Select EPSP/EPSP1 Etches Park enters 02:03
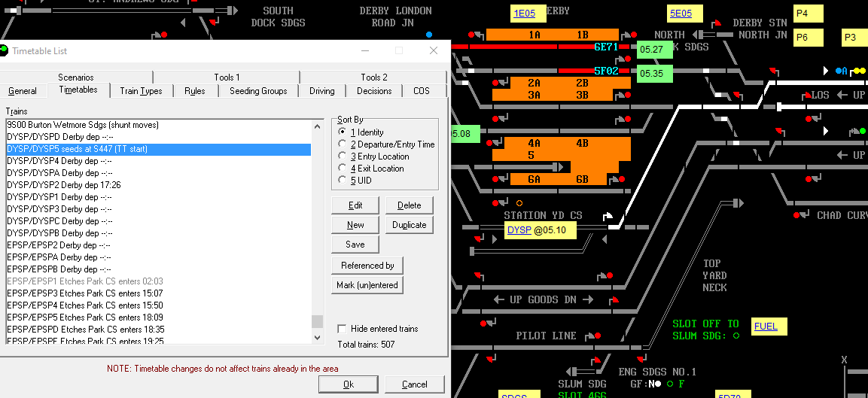Viewport: 868px width, 398px height. click(x=158, y=281)
